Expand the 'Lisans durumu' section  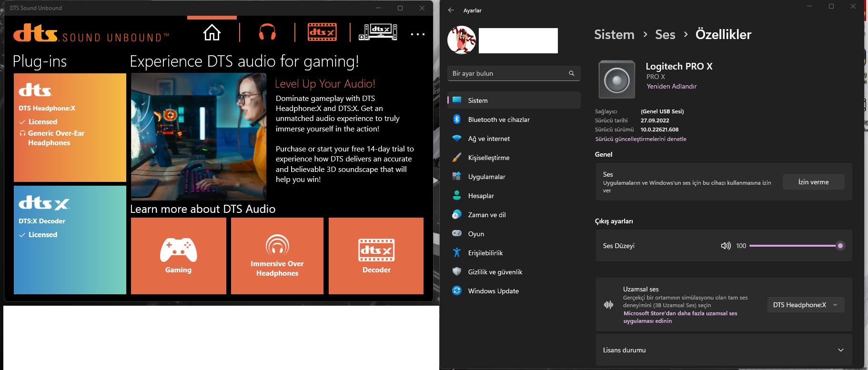(x=724, y=350)
